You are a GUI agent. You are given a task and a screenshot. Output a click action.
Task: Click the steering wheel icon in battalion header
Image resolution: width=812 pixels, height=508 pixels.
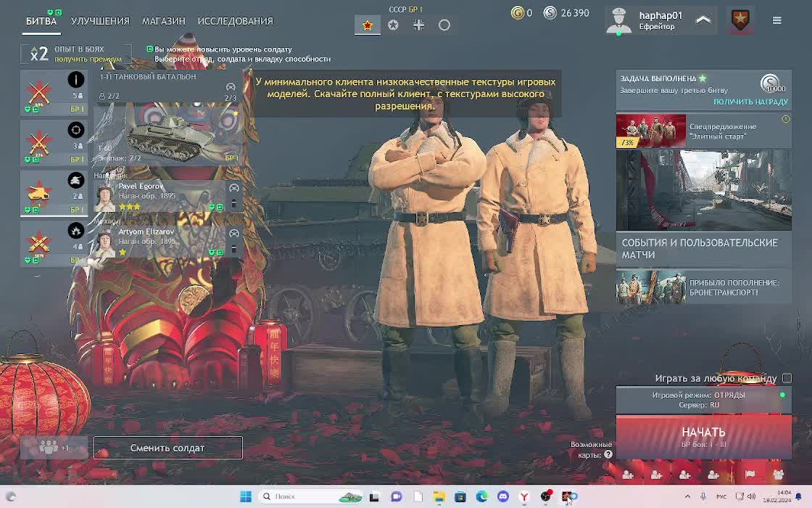[231, 87]
